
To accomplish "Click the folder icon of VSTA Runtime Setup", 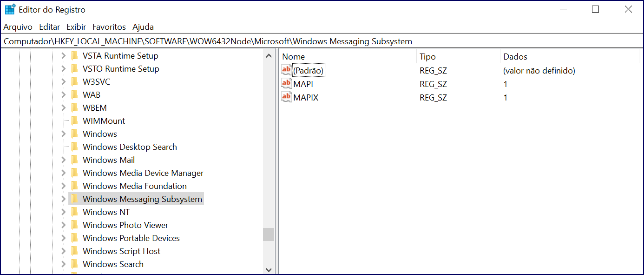I will pos(74,55).
